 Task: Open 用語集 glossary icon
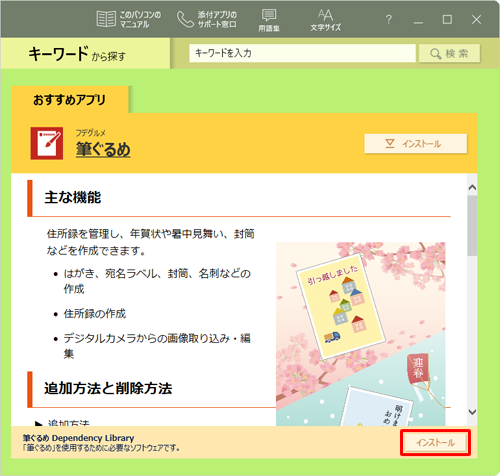[269, 20]
